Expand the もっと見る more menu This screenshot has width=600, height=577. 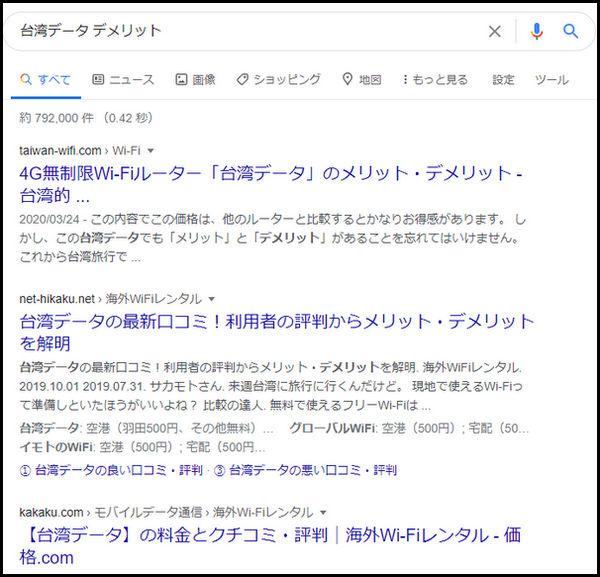(x=435, y=80)
